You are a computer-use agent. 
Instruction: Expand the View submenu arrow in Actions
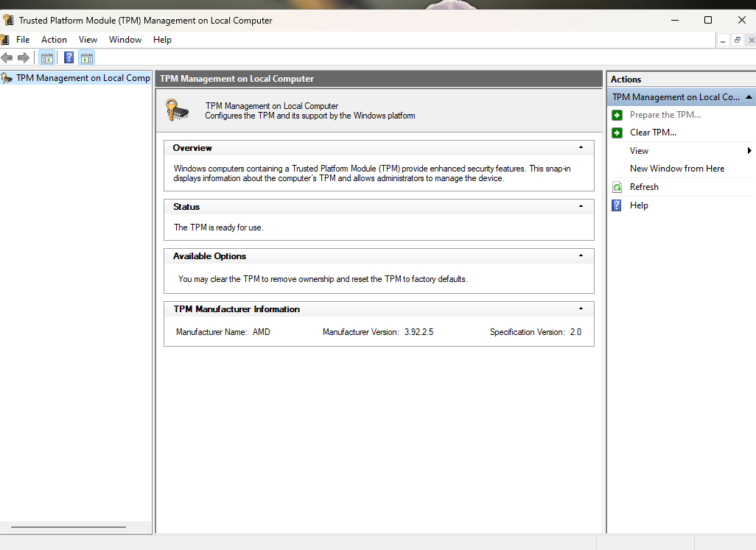pyautogui.click(x=749, y=151)
